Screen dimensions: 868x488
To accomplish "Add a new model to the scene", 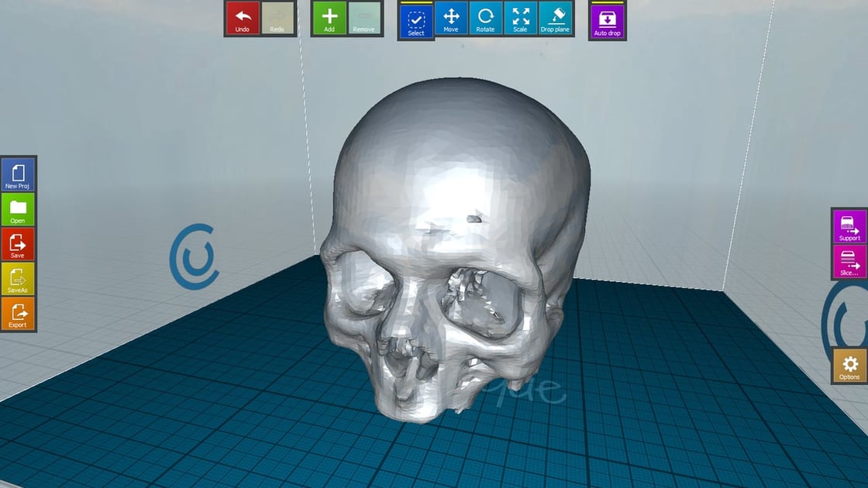I will (328, 19).
